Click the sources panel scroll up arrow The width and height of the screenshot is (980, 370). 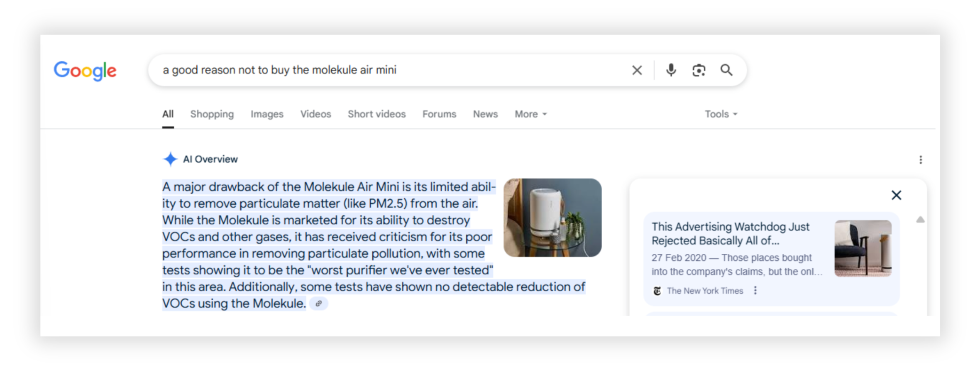point(920,220)
